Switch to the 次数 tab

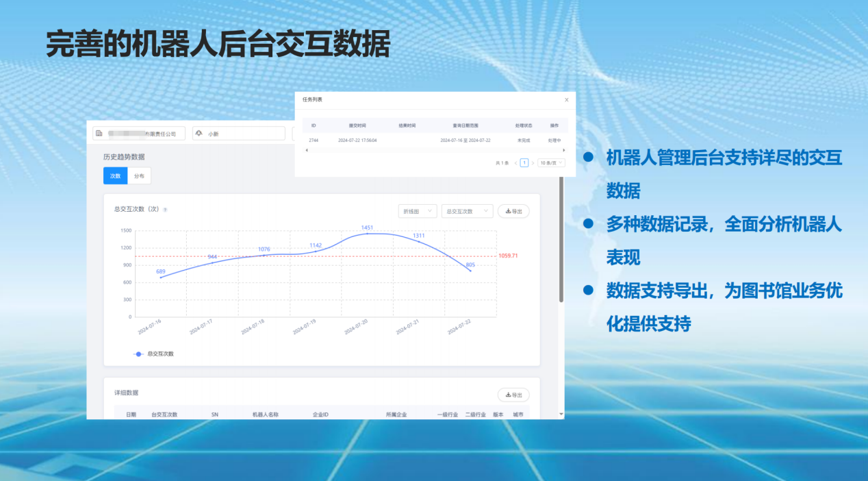coord(115,176)
